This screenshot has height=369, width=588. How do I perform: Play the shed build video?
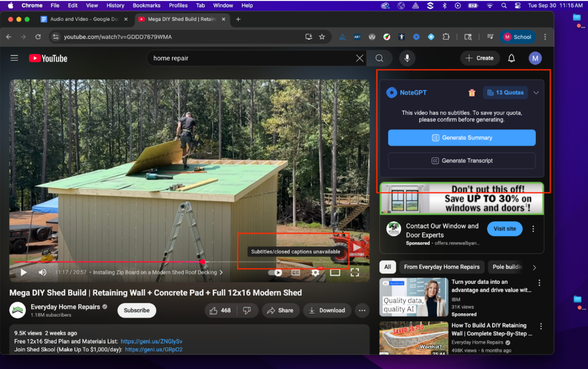pos(24,272)
